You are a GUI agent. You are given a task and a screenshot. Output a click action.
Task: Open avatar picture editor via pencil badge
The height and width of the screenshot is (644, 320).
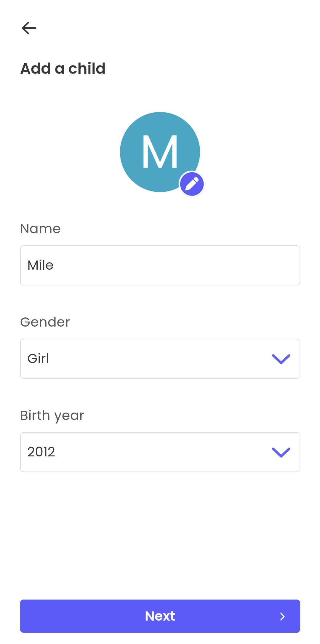coord(192,184)
